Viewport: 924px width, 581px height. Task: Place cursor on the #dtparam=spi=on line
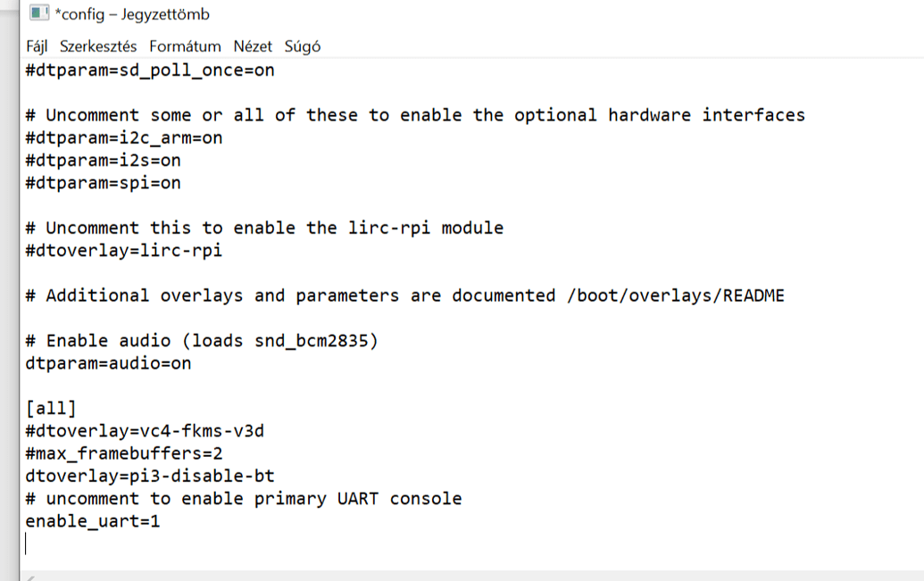click(103, 183)
